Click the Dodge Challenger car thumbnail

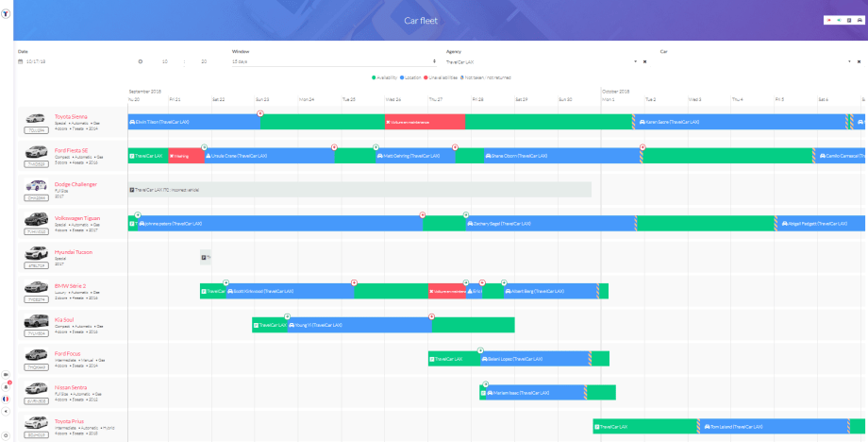tap(36, 185)
